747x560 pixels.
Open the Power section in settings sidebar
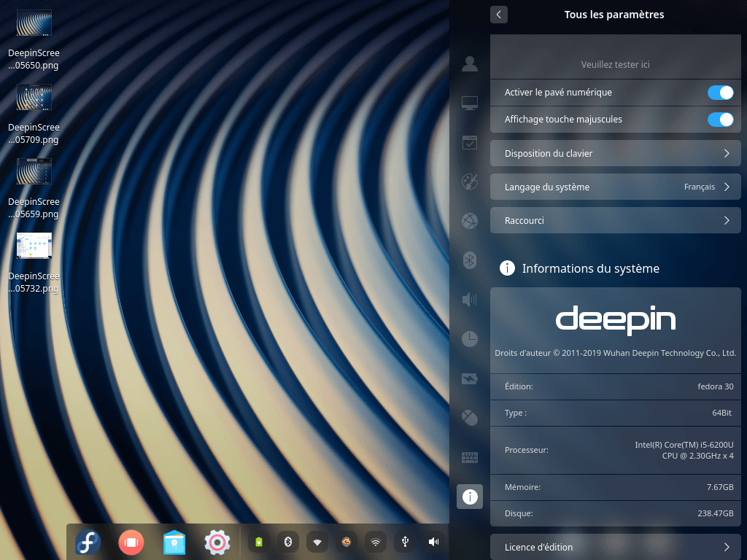[470, 378]
